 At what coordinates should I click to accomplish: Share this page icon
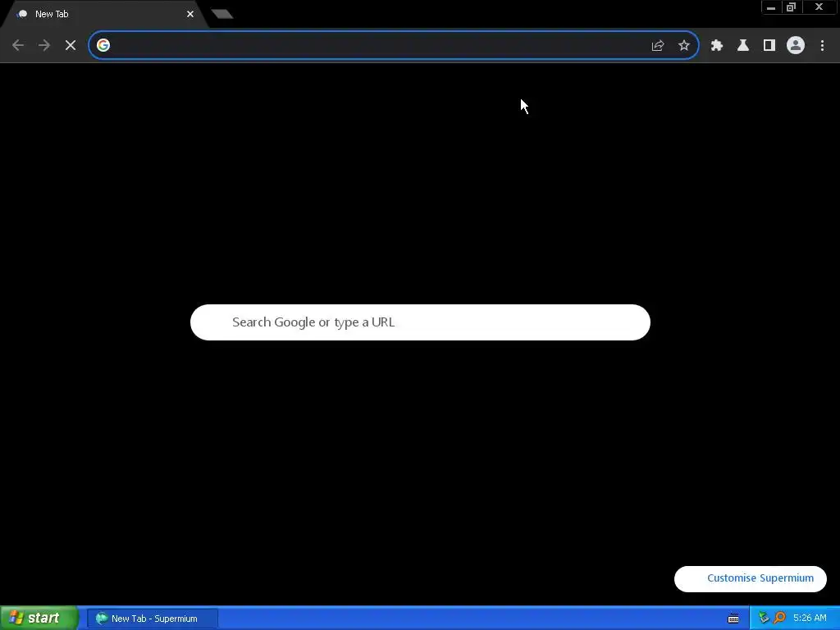click(x=658, y=46)
